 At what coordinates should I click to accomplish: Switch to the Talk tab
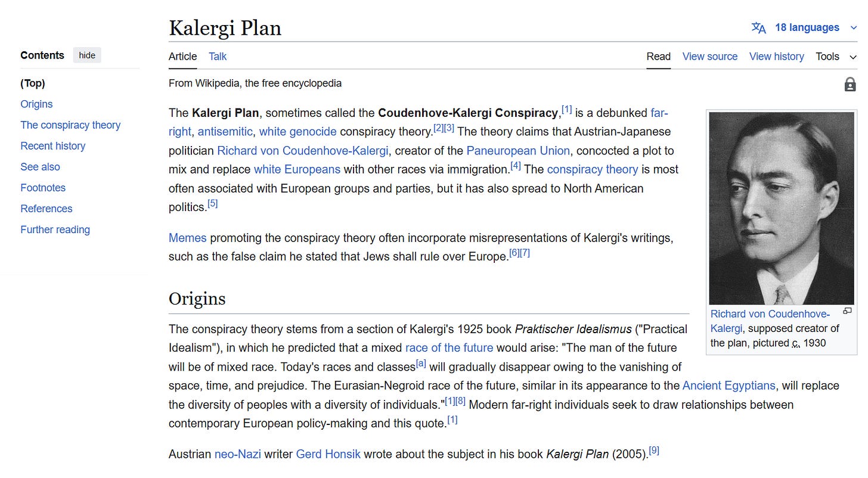pyautogui.click(x=218, y=57)
